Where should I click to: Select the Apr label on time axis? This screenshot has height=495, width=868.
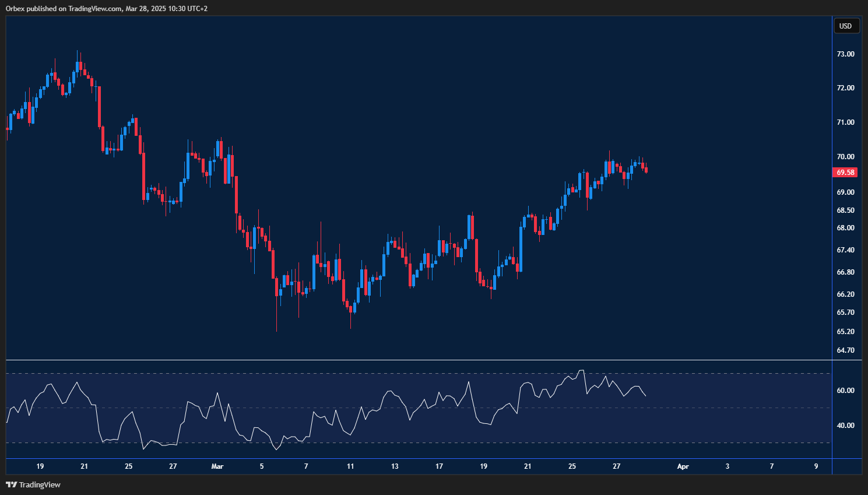pos(683,466)
